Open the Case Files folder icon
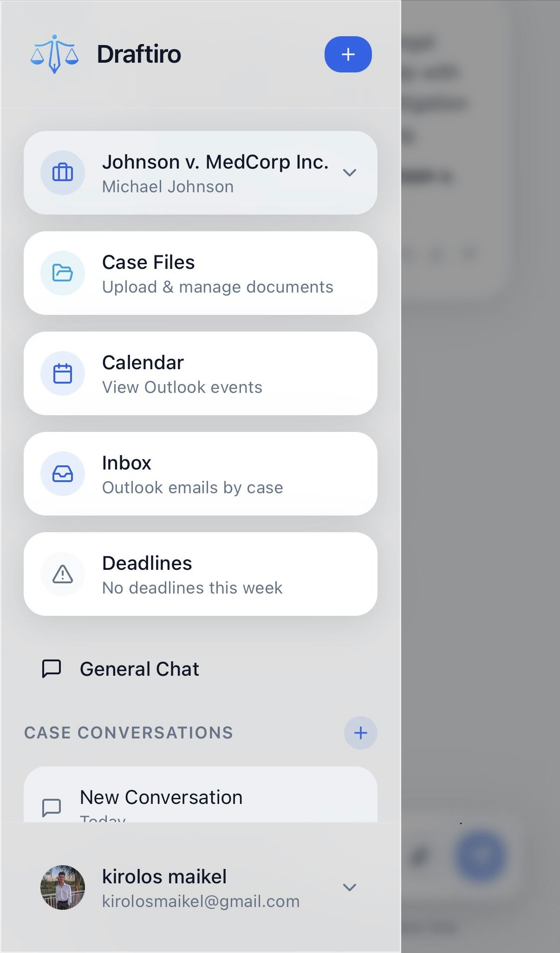This screenshot has width=560, height=953. click(x=63, y=273)
